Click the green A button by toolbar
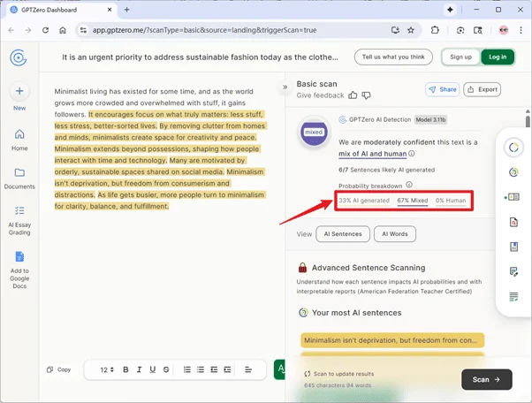 pos(280,369)
